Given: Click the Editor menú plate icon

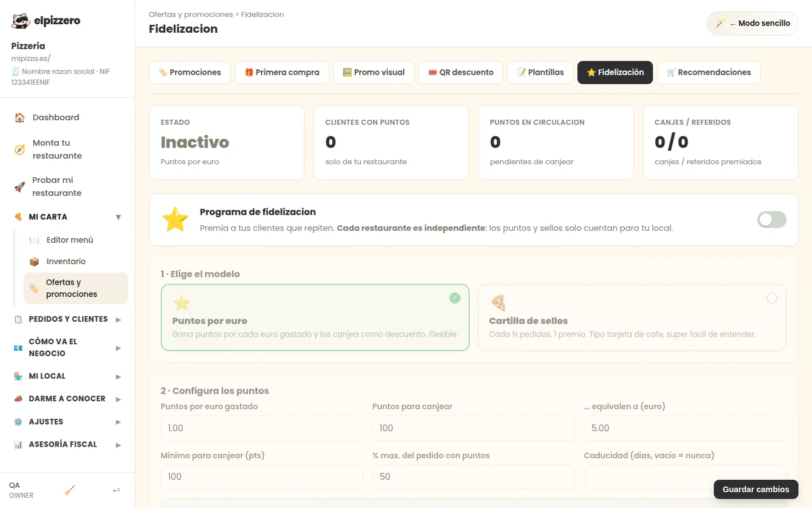Looking at the screenshot, I should 34,240.
